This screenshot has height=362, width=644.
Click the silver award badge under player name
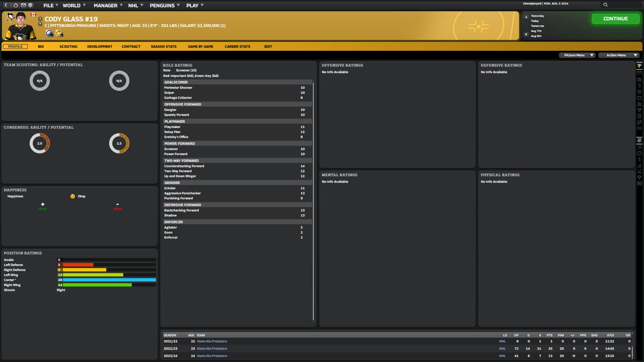click(49, 33)
